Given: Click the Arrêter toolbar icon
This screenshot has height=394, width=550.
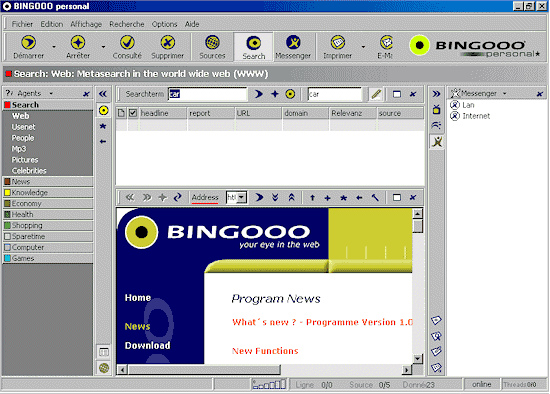Looking at the screenshot, I should pyautogui.click(x=78, y=43).
